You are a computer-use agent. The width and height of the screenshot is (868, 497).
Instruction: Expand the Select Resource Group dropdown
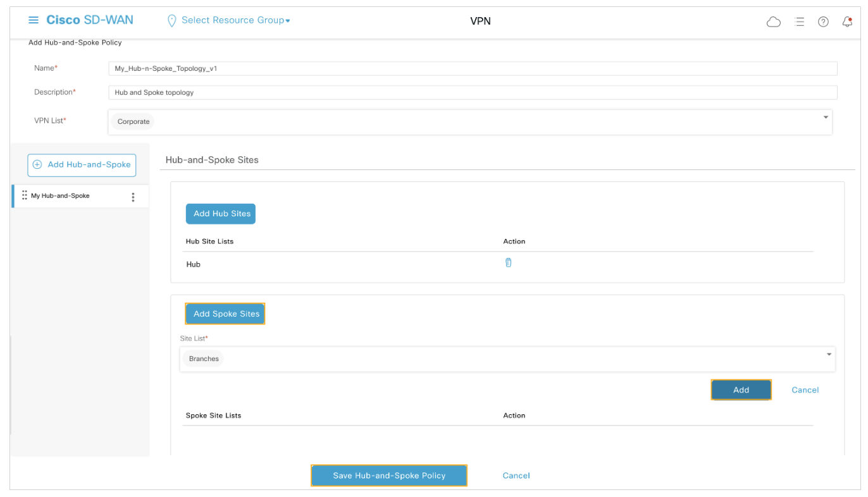point(235,20)
